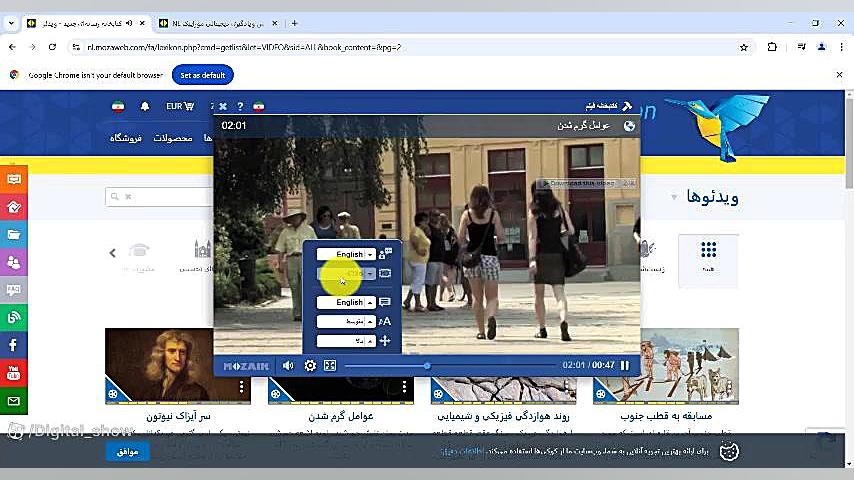Click the globe icon beside video title
This screenshot has height=480, width=854.
click(x=629, y=126)
